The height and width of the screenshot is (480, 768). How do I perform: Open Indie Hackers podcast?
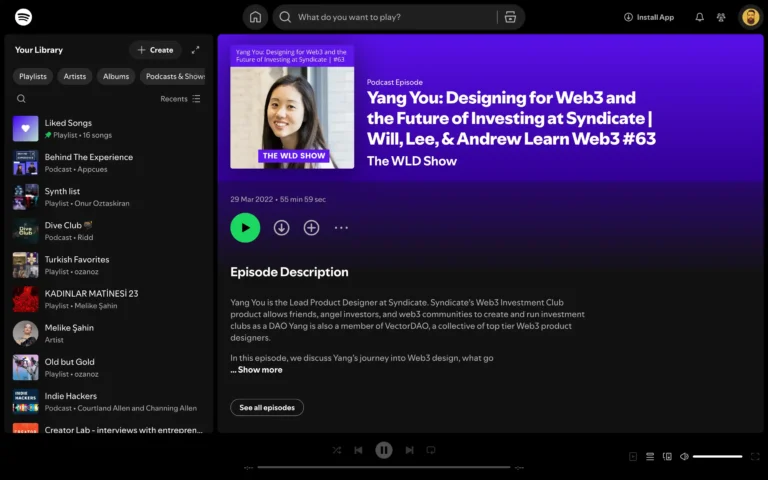coord(108,402)
